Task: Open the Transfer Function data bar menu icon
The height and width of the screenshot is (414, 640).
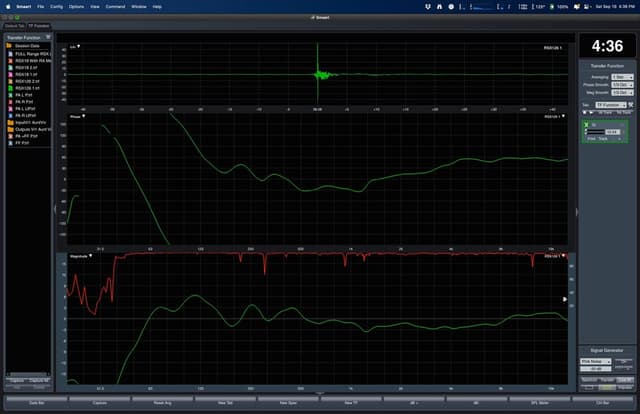Action: click(48, 37)
